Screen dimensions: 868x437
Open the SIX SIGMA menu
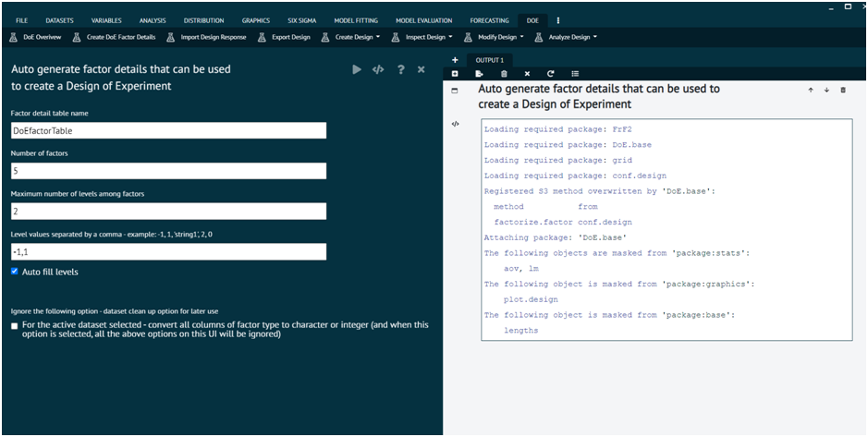click(x=302, y=20)
